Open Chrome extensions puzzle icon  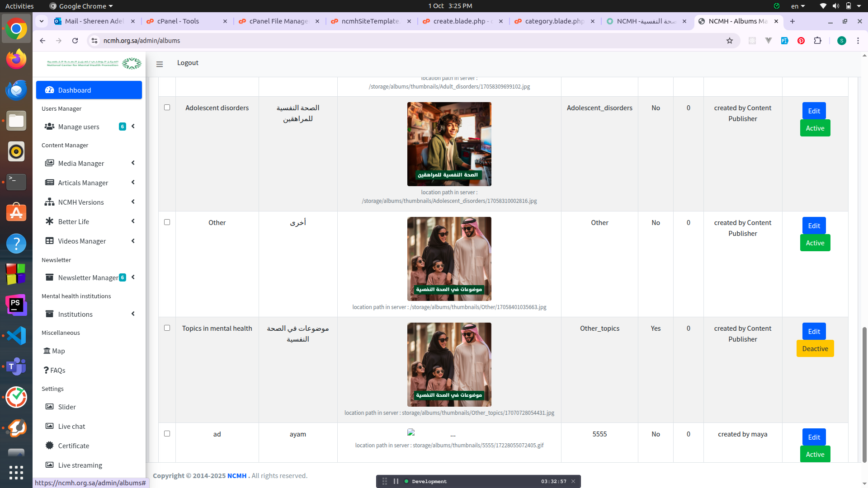pyautogui.click(x=817, y=41)
